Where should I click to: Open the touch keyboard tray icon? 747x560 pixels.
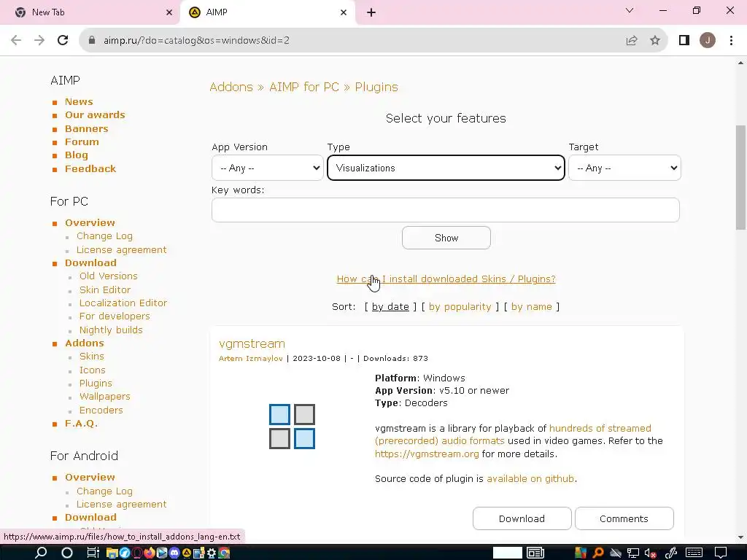[694, 553]
